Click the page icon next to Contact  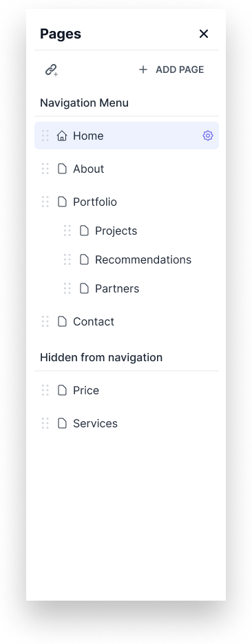[62, 321]
